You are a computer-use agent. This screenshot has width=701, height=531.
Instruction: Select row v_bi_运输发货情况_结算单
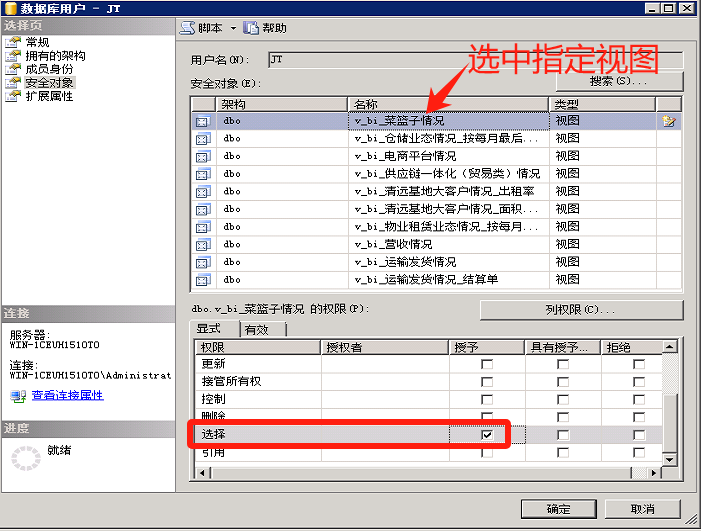[x=436, y=280]
